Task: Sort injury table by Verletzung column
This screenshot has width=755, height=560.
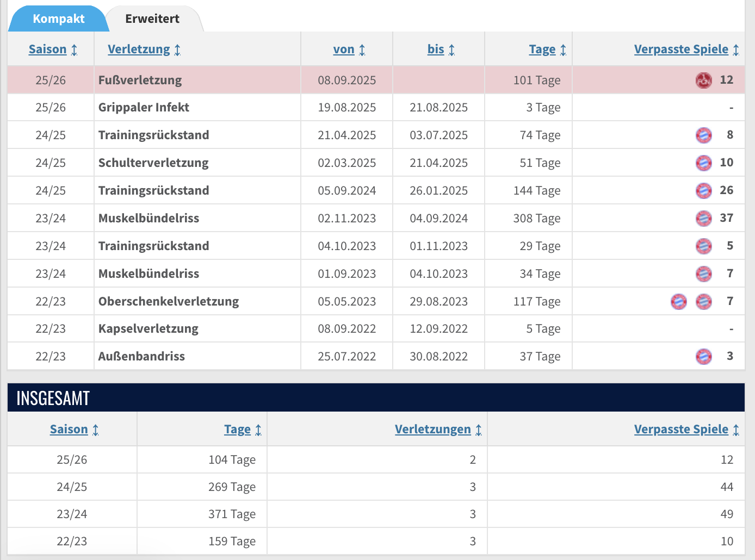Action: click(139, 49)
